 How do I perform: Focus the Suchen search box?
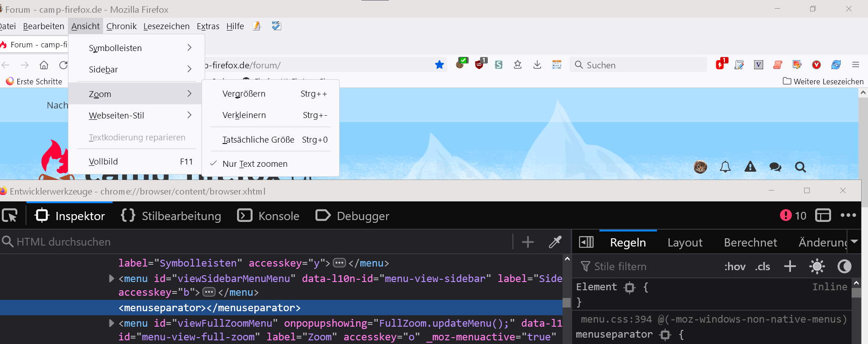(638, 65)
